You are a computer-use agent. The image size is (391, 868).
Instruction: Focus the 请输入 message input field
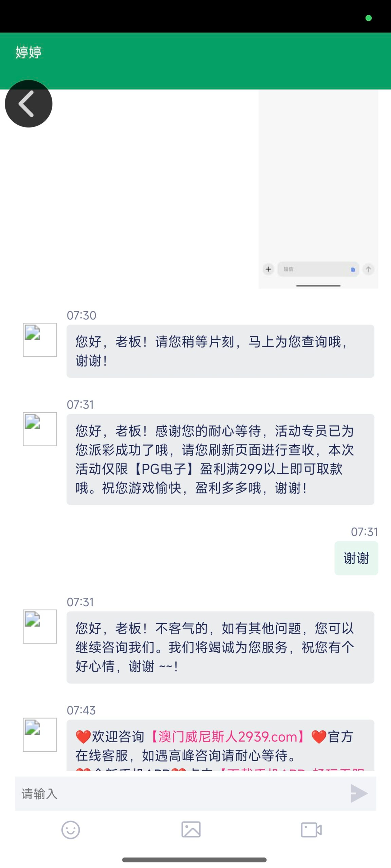(180, 794)
